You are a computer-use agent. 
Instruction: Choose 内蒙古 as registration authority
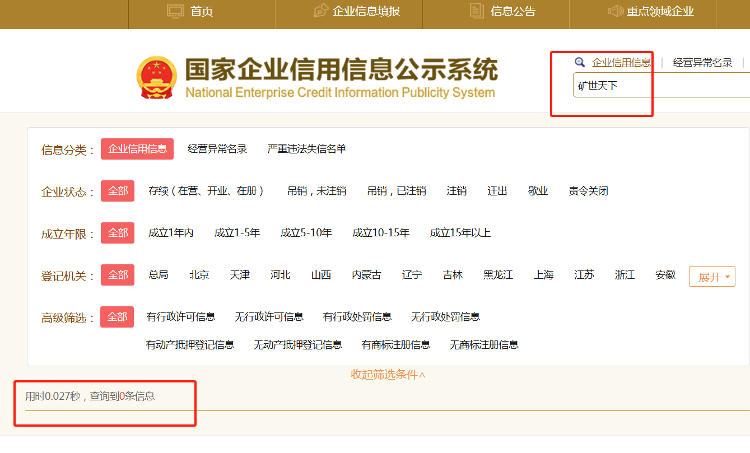tap(366, 275)
